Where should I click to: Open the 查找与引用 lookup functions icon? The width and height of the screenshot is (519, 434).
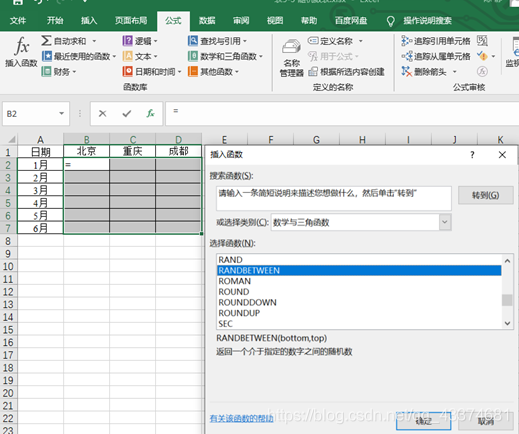coord(193,41)
